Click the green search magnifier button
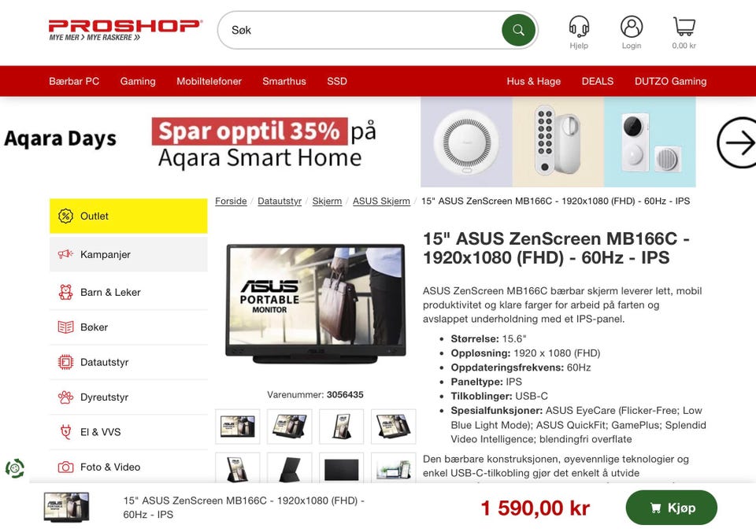This screenshot has width=756, height=532. click(x=518, y=30)
